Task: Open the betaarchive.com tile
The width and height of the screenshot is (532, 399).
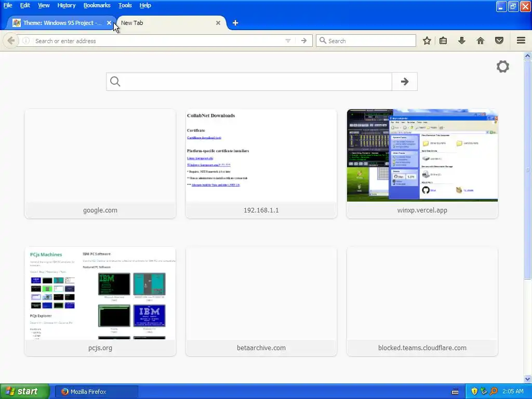Action: tap(261, 301)
